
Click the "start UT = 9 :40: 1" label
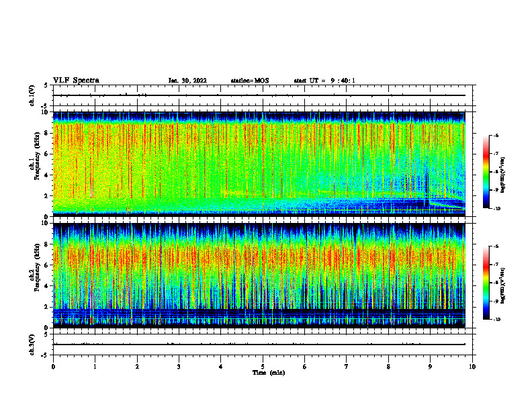pos(324,81)
